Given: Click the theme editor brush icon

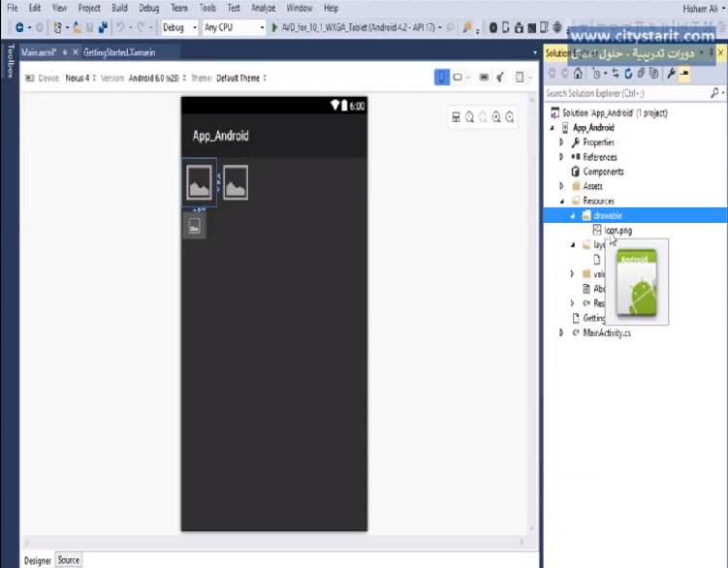Looking at the screenshot, I should pos(500,78).
